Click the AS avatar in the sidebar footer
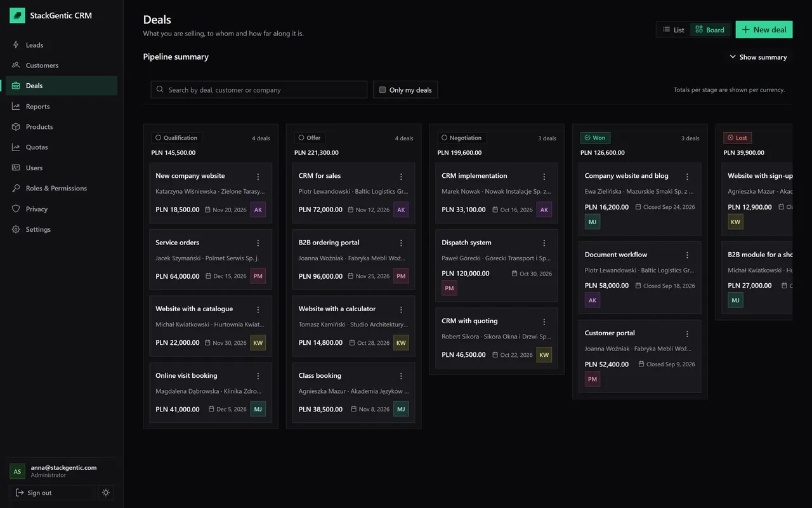 [x=18, y=471]
